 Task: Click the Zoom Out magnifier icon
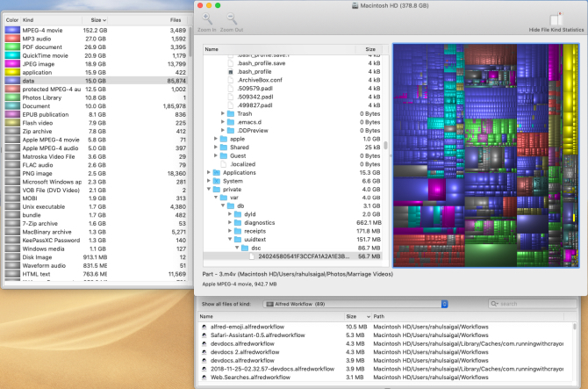[x=232, y=18]
